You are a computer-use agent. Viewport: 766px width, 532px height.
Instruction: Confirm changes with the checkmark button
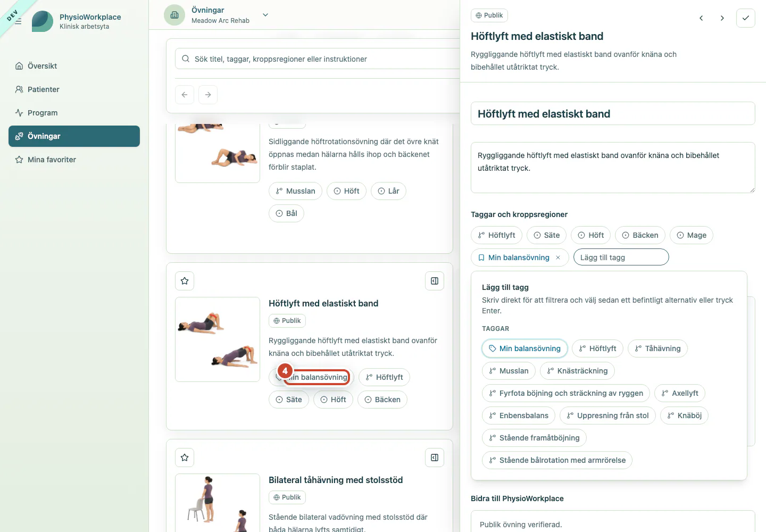coord(746,18)
